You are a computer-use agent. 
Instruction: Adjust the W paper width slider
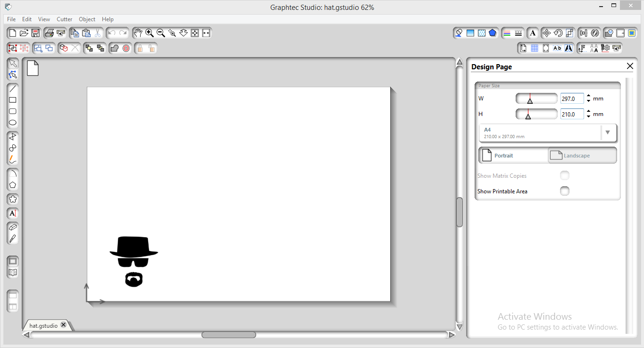(x=536, y=99)
